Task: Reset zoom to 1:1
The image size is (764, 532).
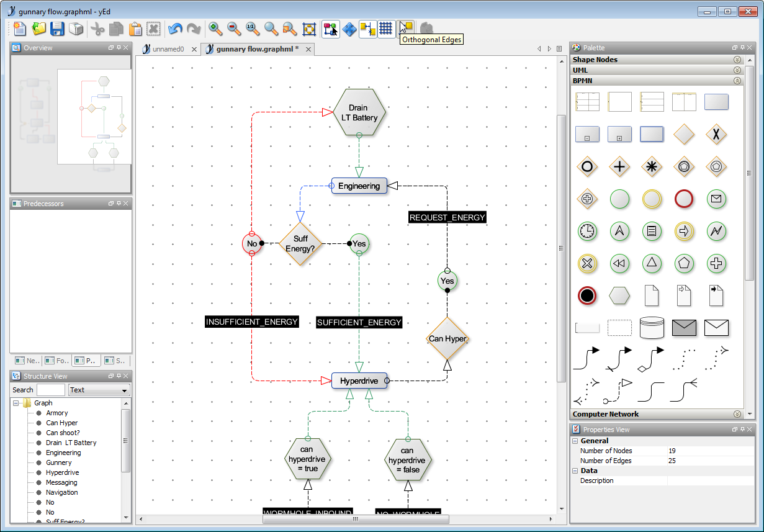Action: pyautogui.click(x=252, y=29)
